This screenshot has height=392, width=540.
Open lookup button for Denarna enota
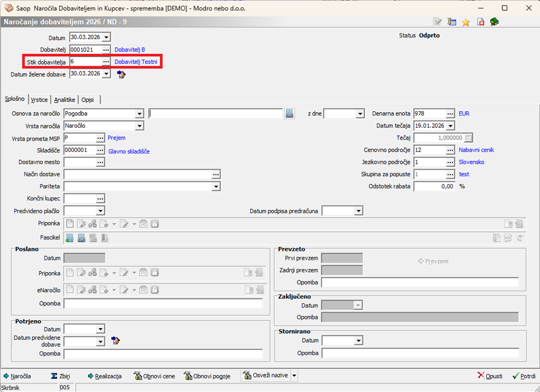pos(450,114)
